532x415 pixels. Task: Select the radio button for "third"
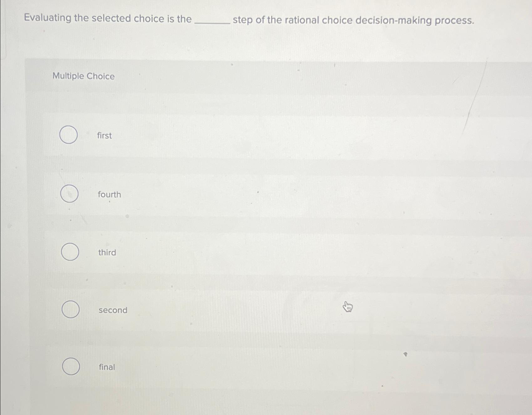[70, 252]
